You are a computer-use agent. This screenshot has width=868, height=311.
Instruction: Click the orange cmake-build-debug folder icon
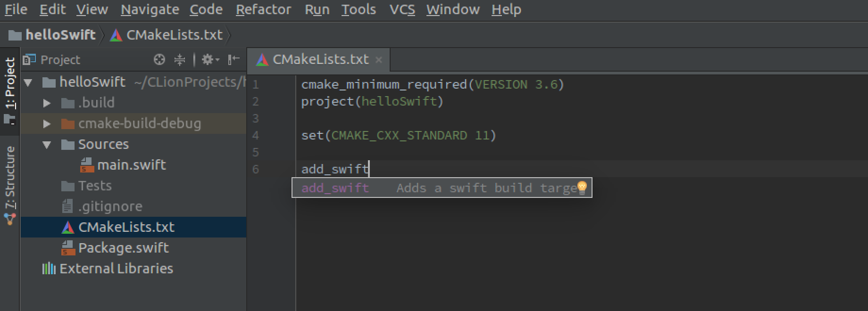68,124
